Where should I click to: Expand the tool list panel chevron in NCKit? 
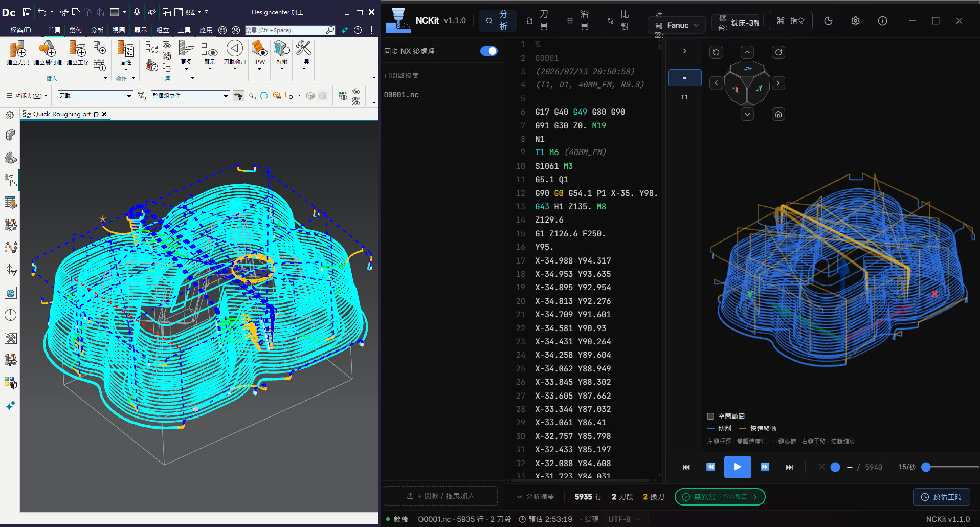[x=684, y=51]
